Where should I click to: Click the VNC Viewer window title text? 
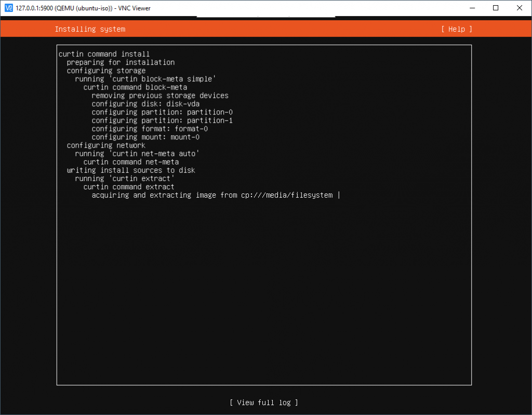(x=83, y=8)
